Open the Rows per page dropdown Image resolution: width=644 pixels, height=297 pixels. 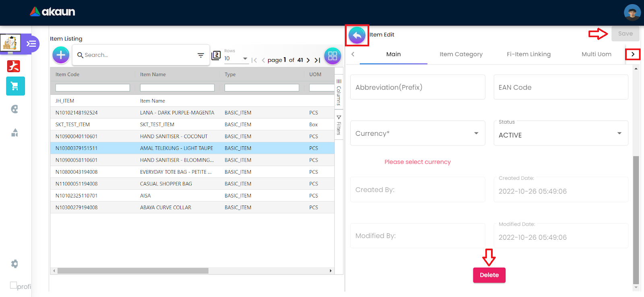pos(236,58)
